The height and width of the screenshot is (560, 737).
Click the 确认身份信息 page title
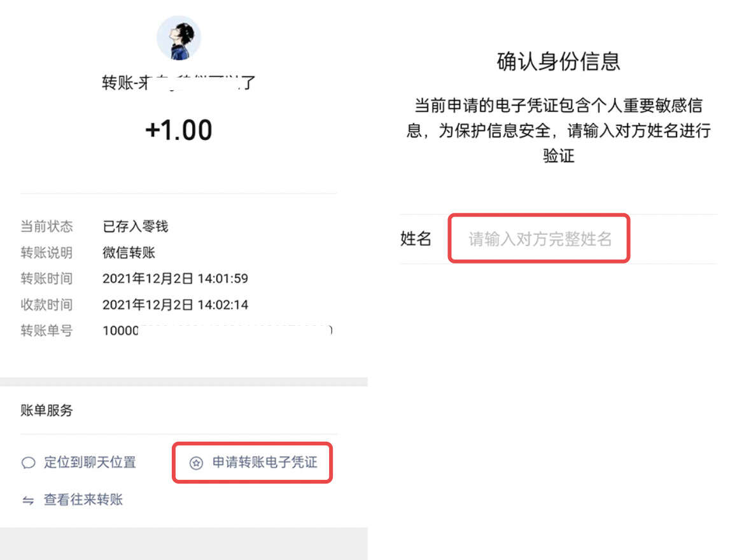click(x=558, y=62)
